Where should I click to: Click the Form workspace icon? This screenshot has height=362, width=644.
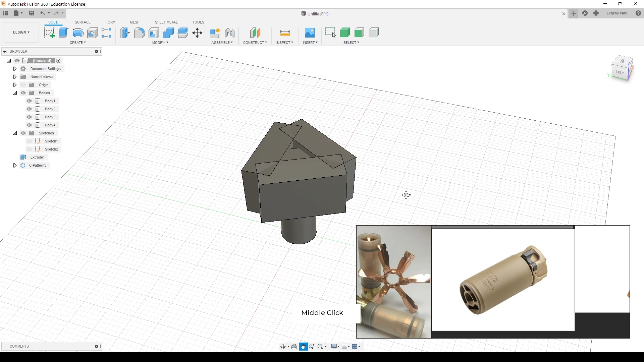tap(110, 22)
